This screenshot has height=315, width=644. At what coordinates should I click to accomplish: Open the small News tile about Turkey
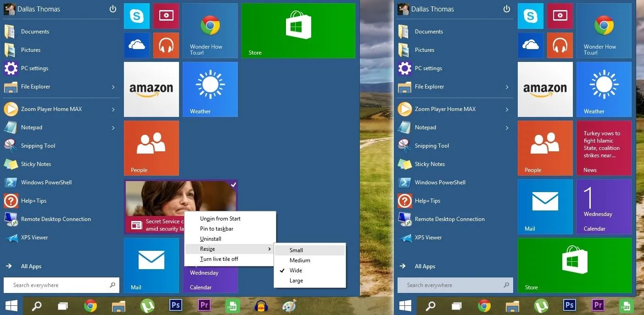pyautogui.click(x=604, y=148)
